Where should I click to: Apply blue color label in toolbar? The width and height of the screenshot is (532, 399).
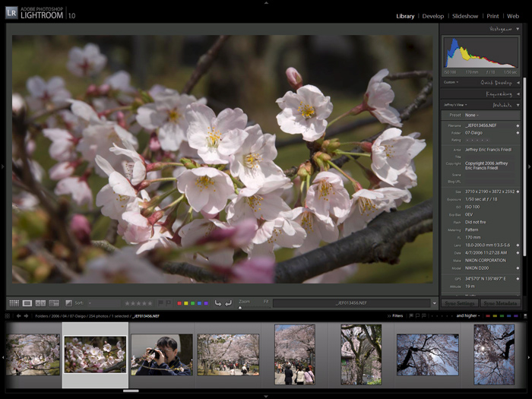(x=199, y=303)
